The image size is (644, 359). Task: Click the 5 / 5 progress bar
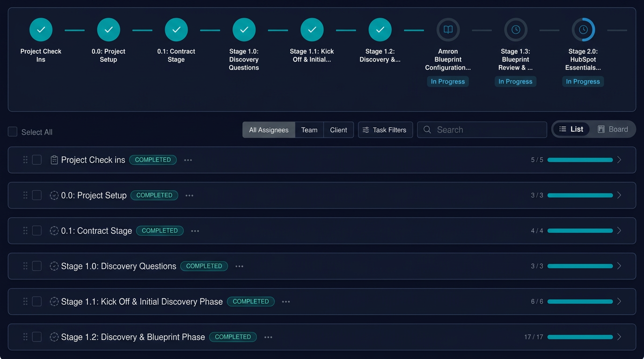point(580,160)
